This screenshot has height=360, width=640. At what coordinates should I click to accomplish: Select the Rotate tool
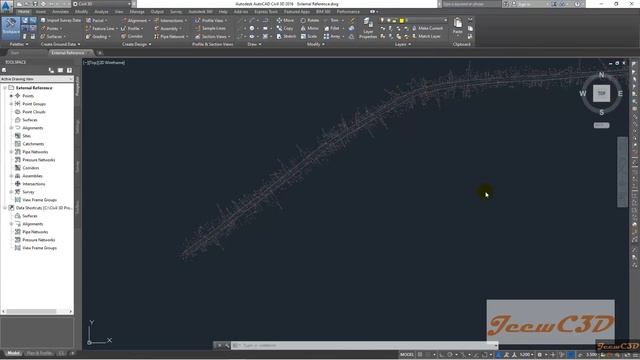click(310, 20)
